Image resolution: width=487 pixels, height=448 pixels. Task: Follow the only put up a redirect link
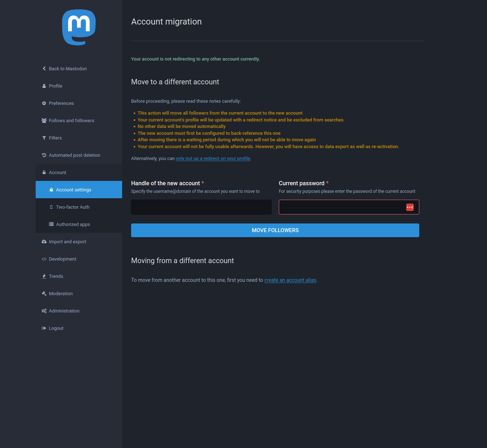(x=213, y=158)
